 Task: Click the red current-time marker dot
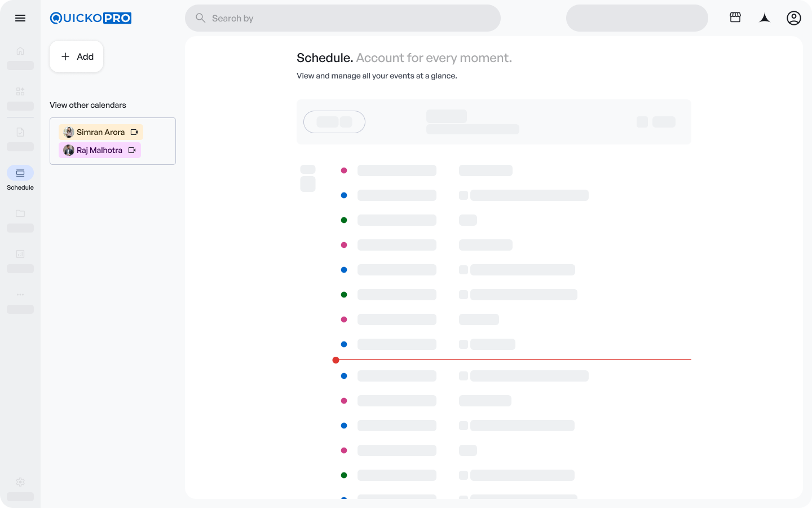click(336, 360)
